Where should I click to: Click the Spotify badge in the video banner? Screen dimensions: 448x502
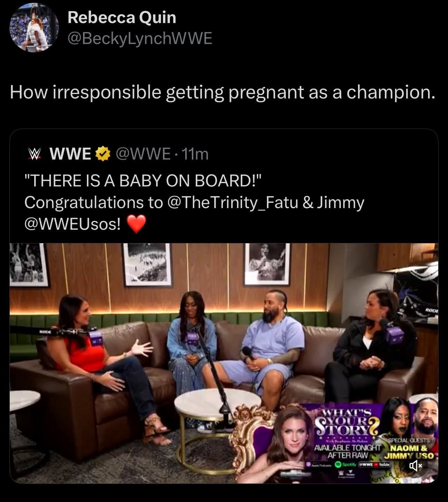click(x=345, y=465)
